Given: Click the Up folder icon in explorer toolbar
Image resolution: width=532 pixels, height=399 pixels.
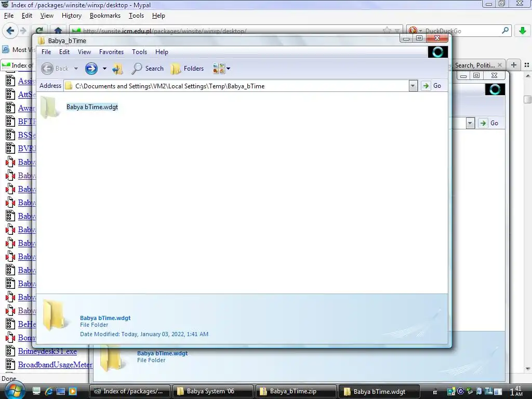Looking at the screenshot, I should (117, 69).
